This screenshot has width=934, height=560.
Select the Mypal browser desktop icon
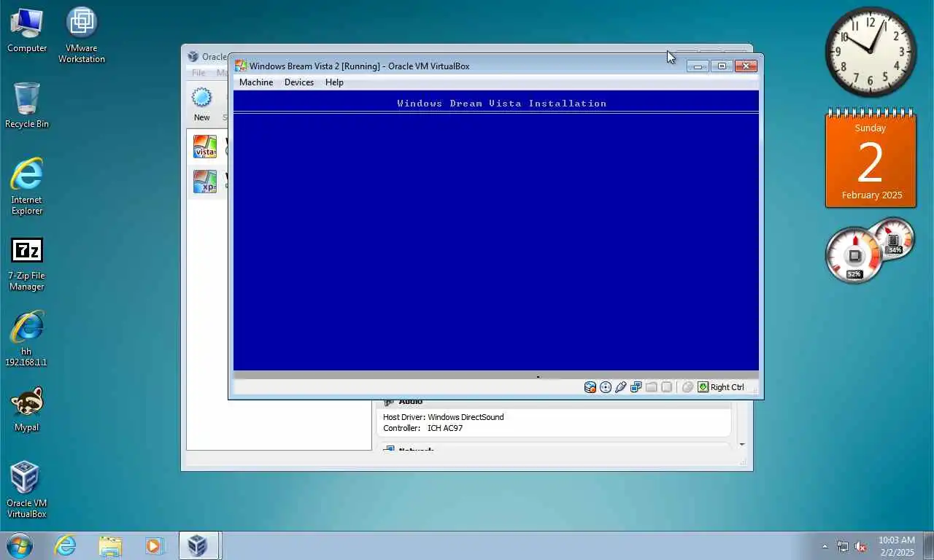pyautogui.click(x=27, y=409)
